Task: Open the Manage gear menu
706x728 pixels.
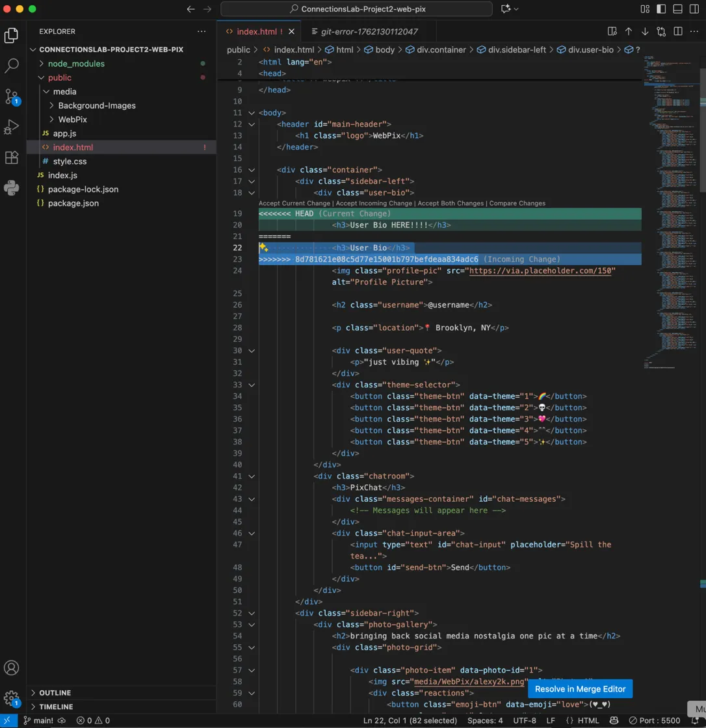Action: pos(12,697)
